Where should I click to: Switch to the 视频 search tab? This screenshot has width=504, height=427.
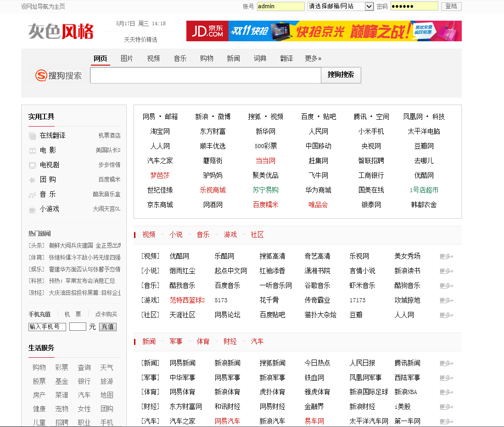(x=153, y=58)
